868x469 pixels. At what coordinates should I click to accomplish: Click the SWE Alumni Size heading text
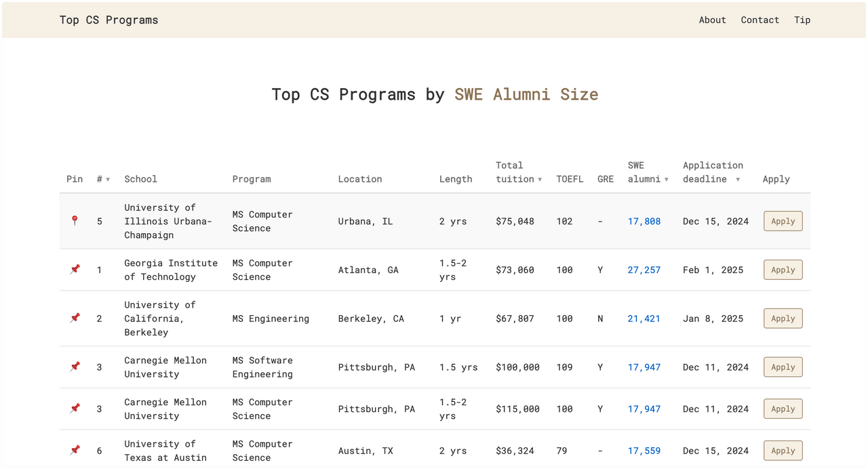(526, 94)
